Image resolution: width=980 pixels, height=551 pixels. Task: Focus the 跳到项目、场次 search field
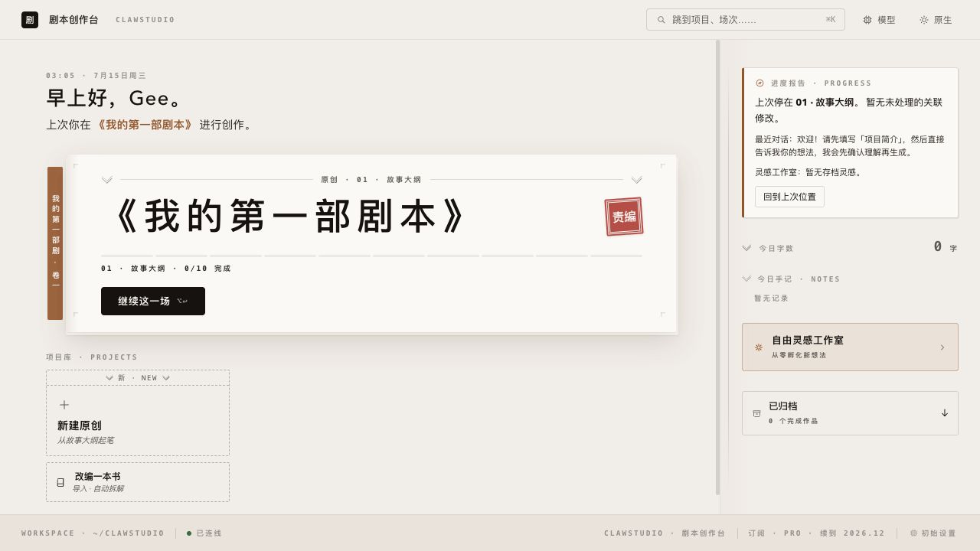(x=746, y=20)
